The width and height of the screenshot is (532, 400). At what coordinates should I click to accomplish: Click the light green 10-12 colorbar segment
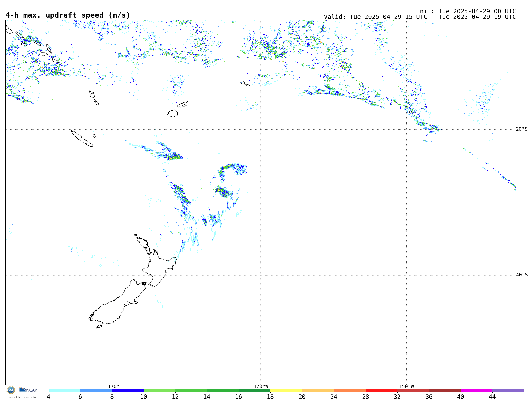[159, 391]
